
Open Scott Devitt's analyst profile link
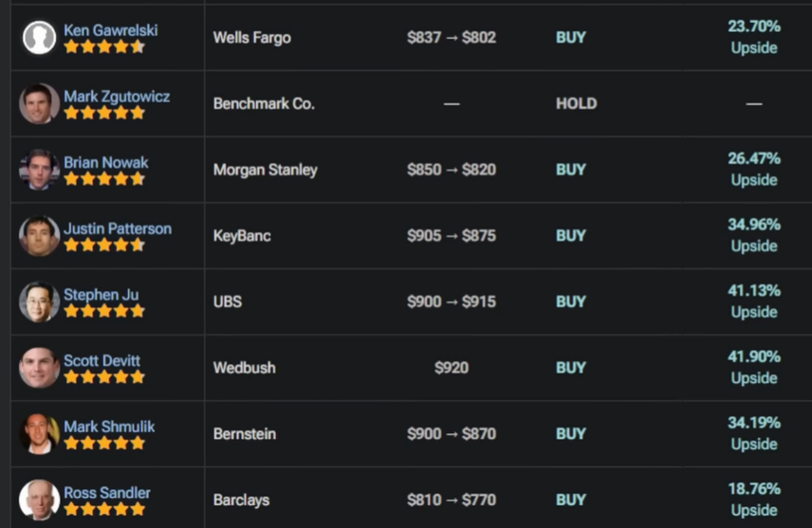tap(101, 360)
